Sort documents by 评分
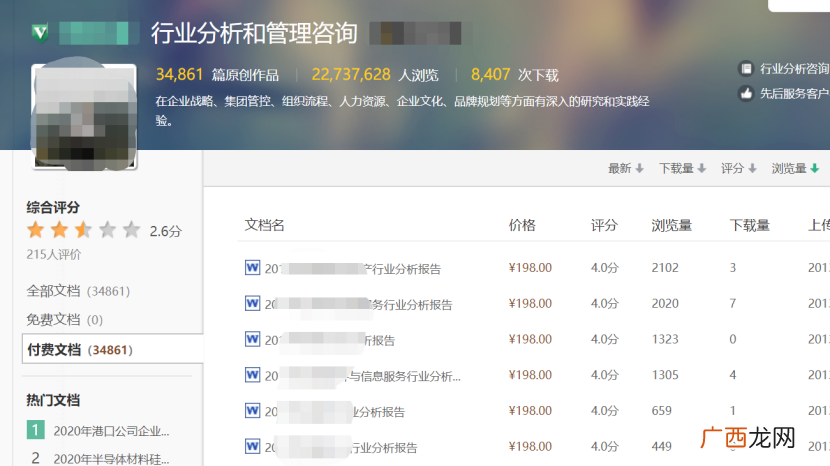 click(738, 168)
